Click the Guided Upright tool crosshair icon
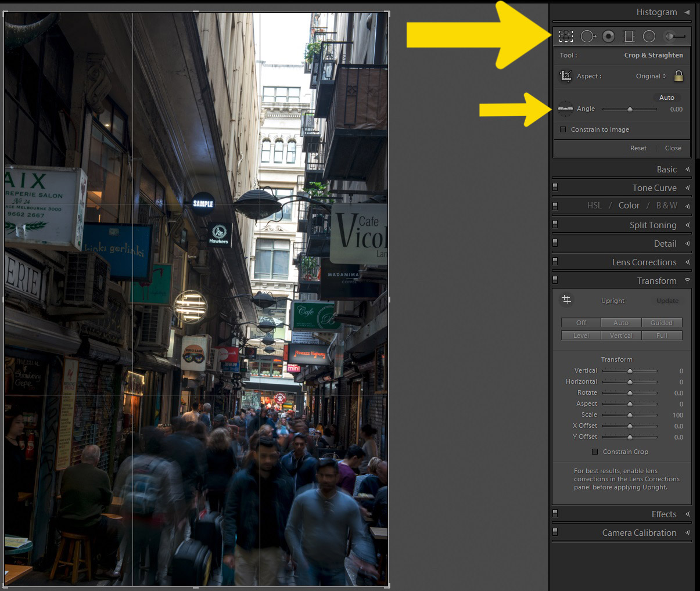 (566, 300)
